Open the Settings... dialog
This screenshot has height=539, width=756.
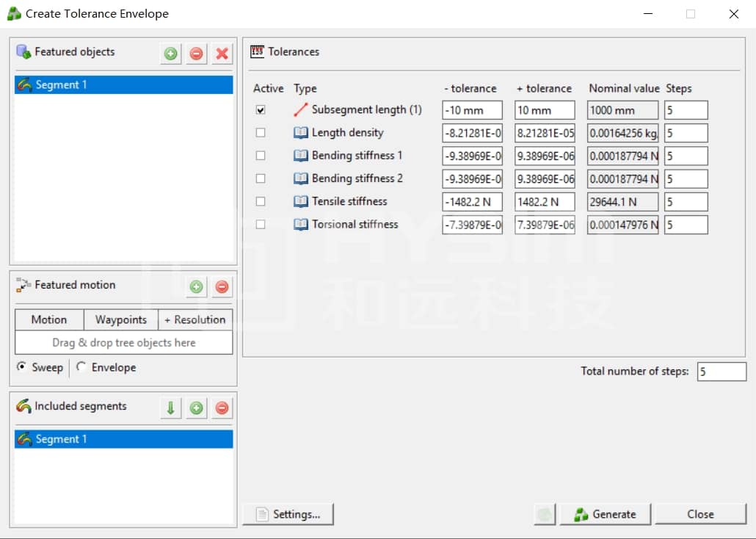(x=288, y=514)
